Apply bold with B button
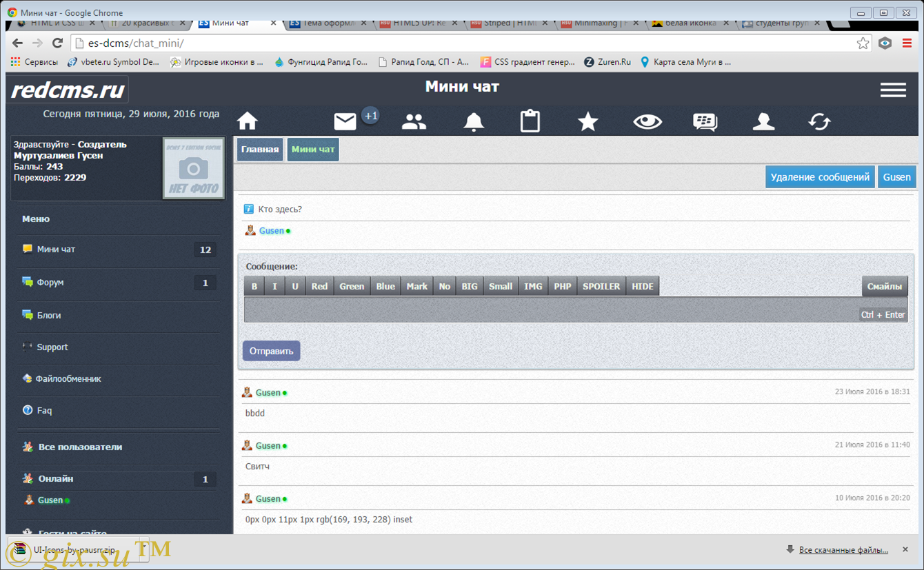The width and height of the screenshot is (924, 570). (x=254, y=286)
